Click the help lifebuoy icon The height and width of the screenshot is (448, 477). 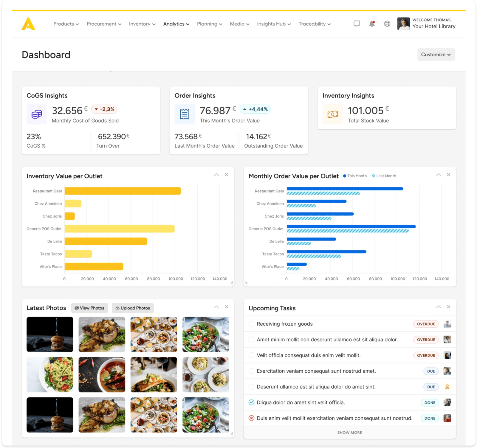point(387,24)
